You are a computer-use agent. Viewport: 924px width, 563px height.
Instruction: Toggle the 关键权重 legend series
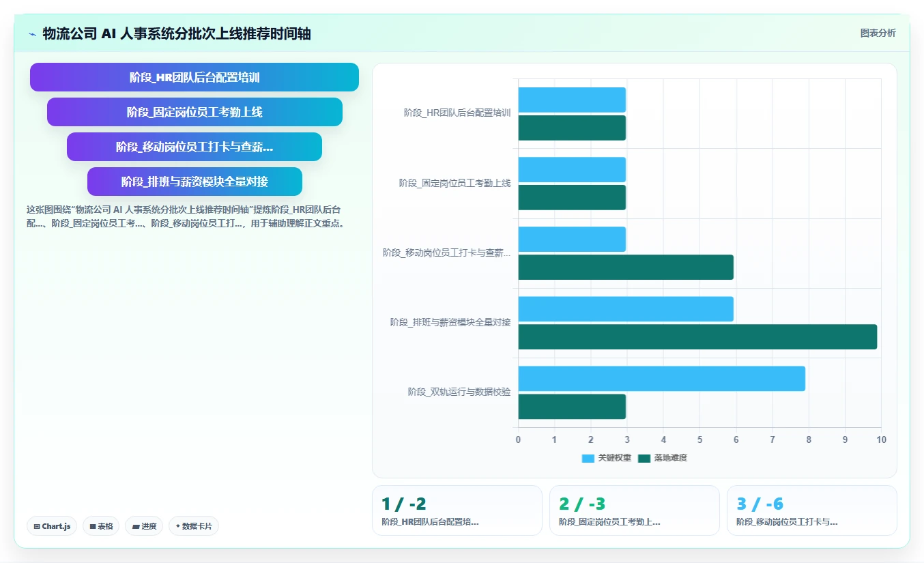[x=607, y=458]
